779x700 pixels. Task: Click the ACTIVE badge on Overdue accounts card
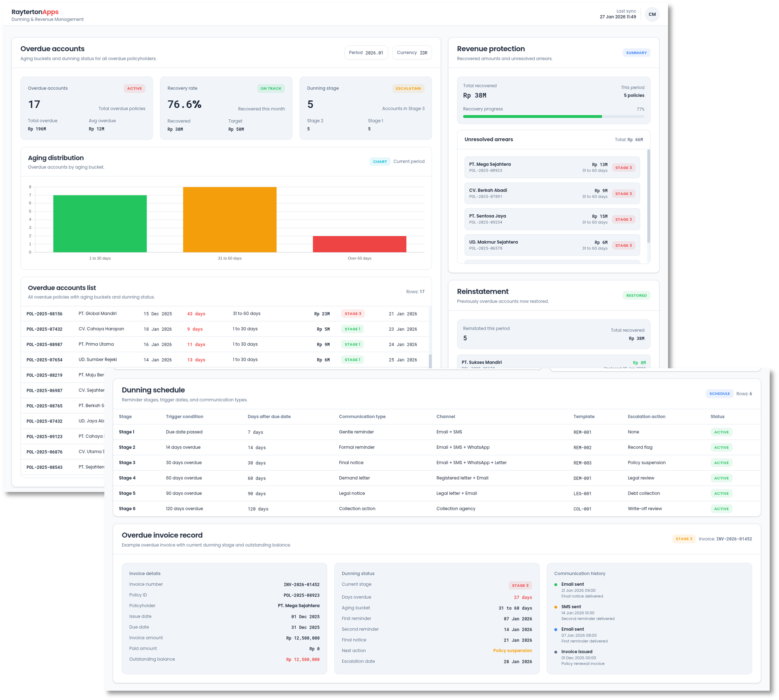click(x=134, y=88)
